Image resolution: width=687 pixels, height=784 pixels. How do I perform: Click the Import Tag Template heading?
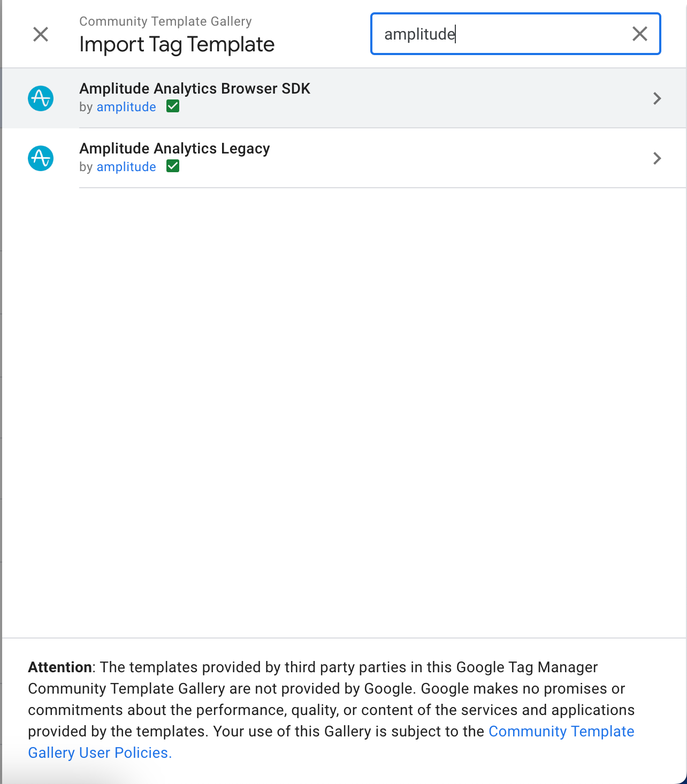click(177, 44)
